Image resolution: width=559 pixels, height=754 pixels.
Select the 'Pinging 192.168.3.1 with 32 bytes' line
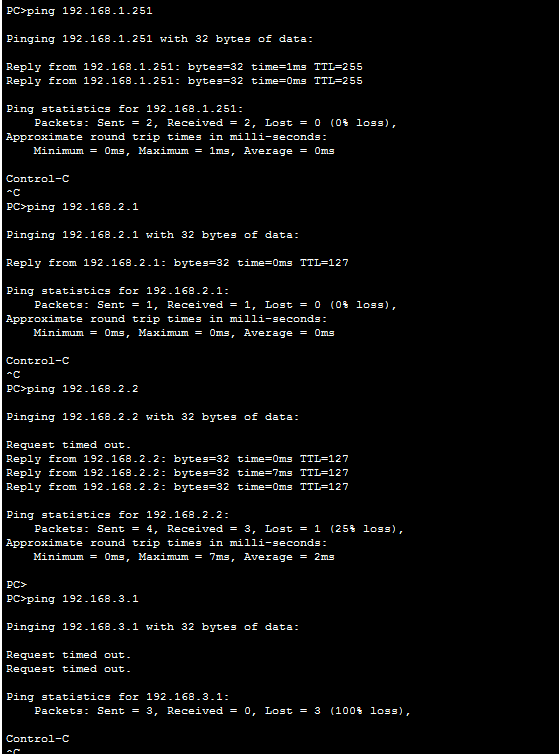(152, 627)
